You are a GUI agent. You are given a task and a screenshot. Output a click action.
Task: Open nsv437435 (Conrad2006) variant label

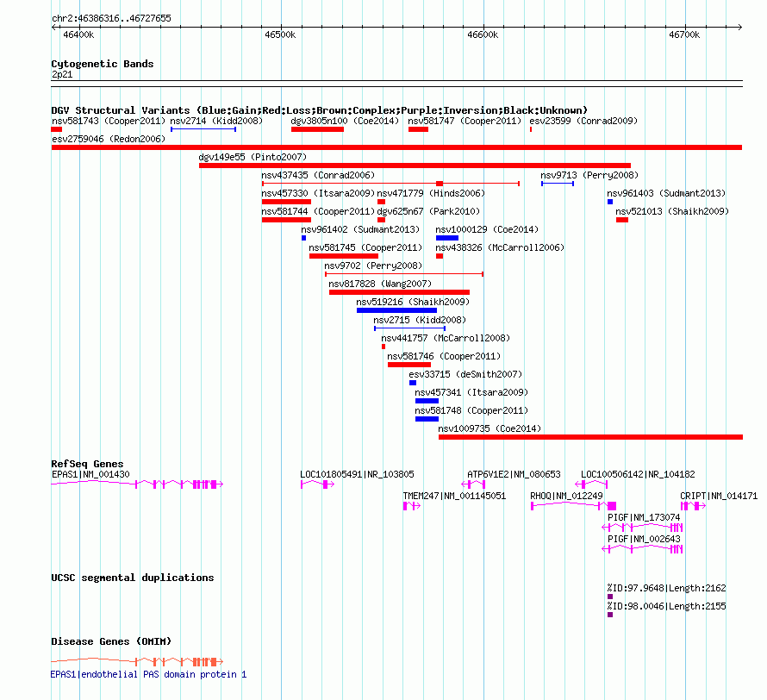[318, 175]
